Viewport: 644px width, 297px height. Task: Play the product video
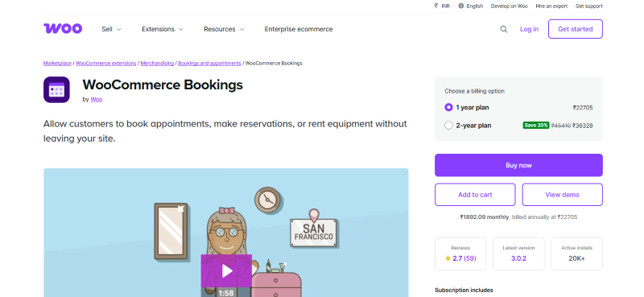(x=226, y=271)
